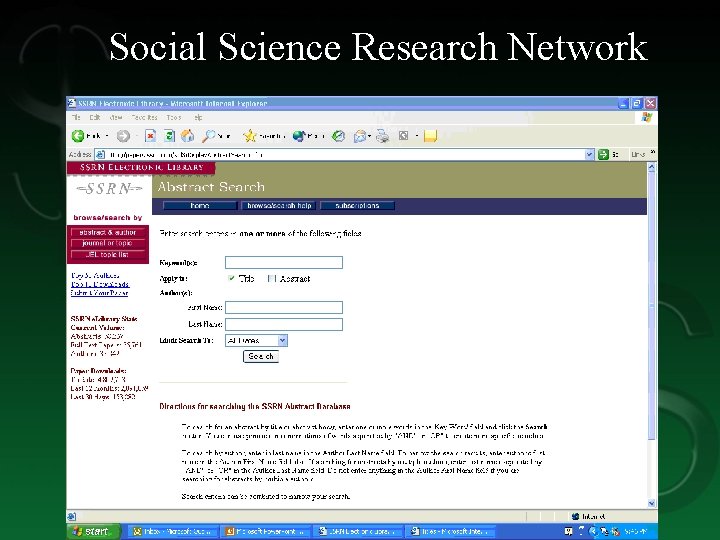Focus the Keyword(s) input field
The width and height of the screenshot is (720, 540).
[284, 262]
